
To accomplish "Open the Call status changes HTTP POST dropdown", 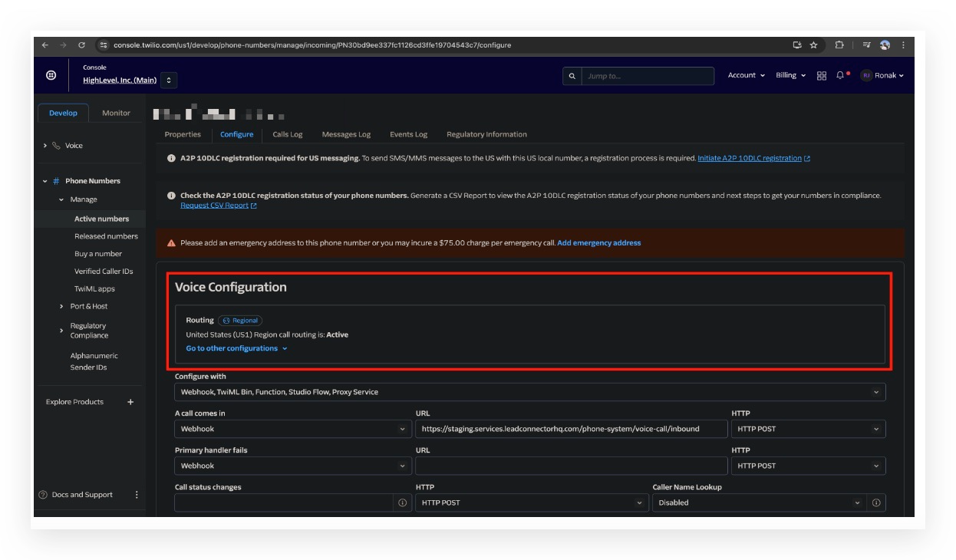I will point(532,502).
